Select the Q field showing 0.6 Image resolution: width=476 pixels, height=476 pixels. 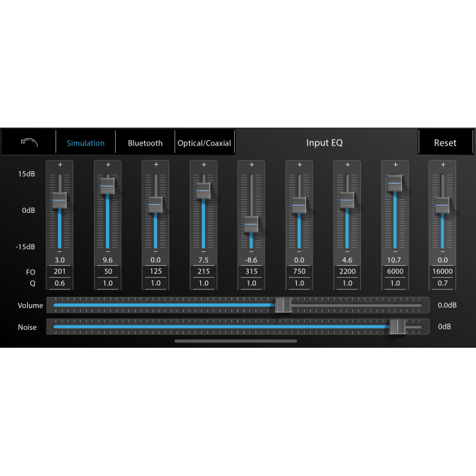(59, 283)
